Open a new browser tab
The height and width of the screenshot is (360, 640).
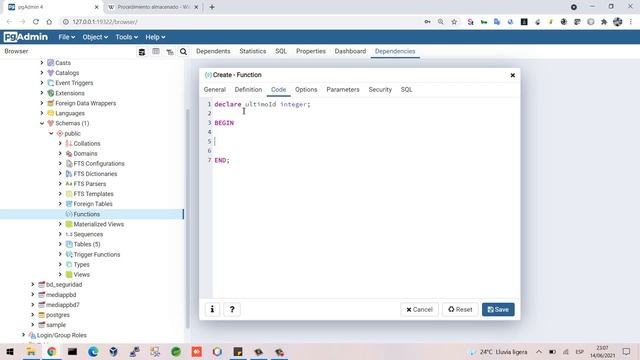point(212,7)
